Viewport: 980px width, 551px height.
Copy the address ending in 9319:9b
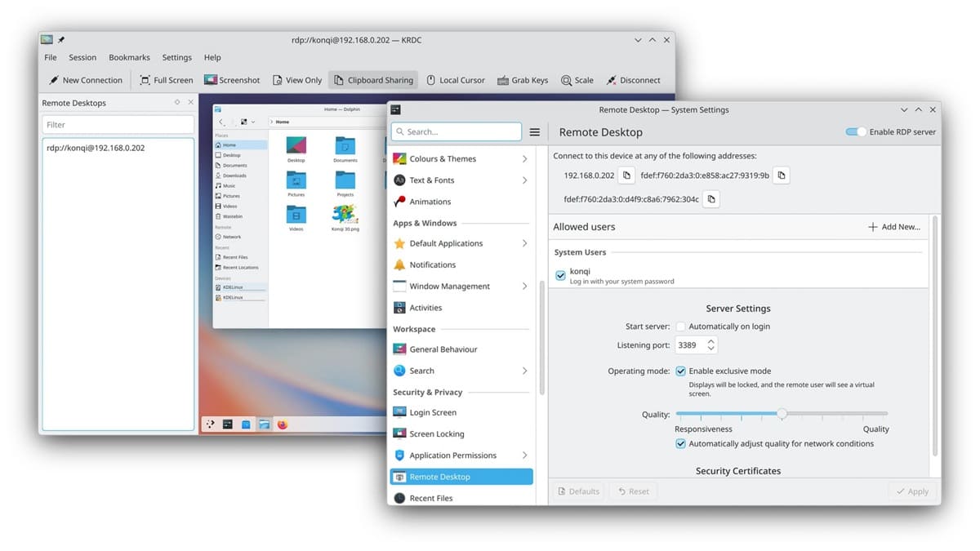click(781, 176)
